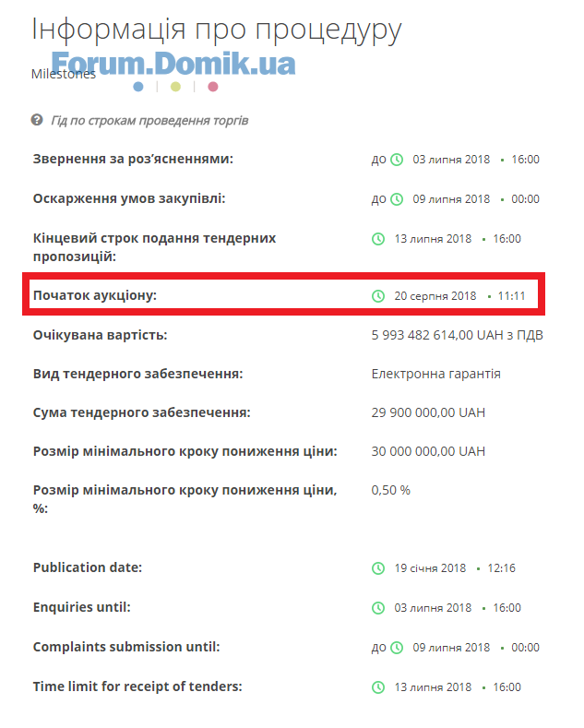Click clock icon next to 13 липня 2018 deadline
Image resolution: width=584 pixels, height=728 pixels.
pyautogui.click(x=378, y=239)
